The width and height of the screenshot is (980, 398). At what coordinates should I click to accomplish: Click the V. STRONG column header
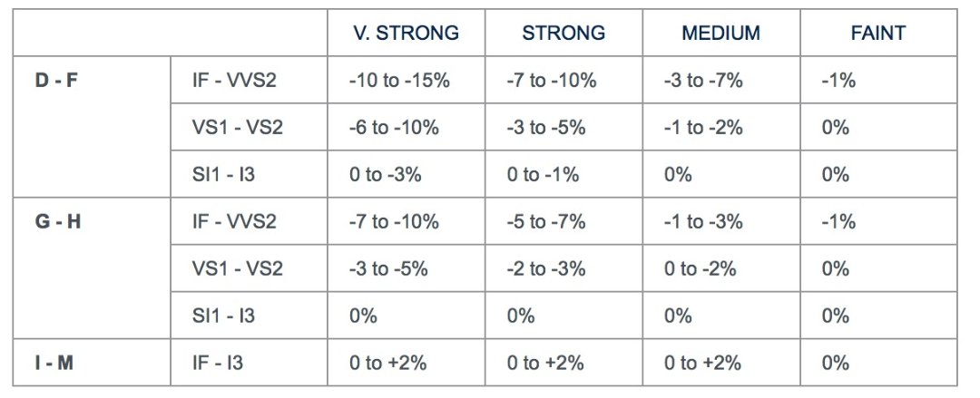click(406, 34)
